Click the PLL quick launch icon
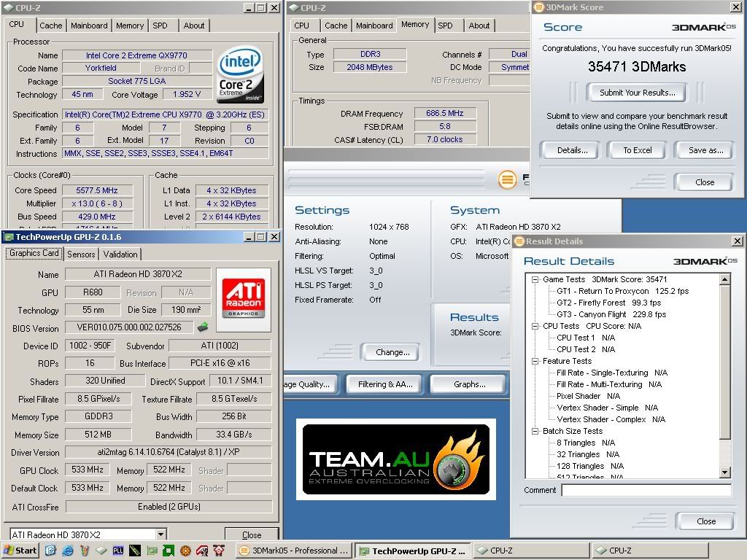This screenshot has height=560, width=747. pyautogui.click(x=117, y=551)
